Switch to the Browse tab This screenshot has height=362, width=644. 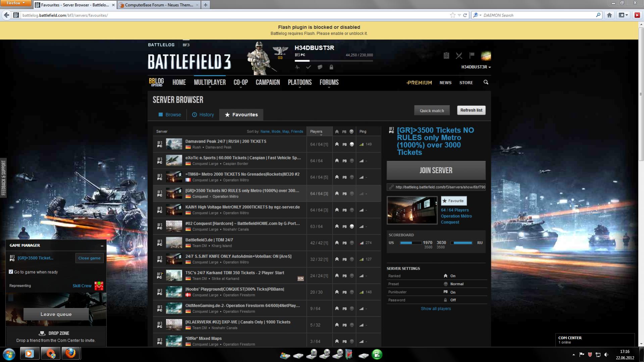[169, 115]
